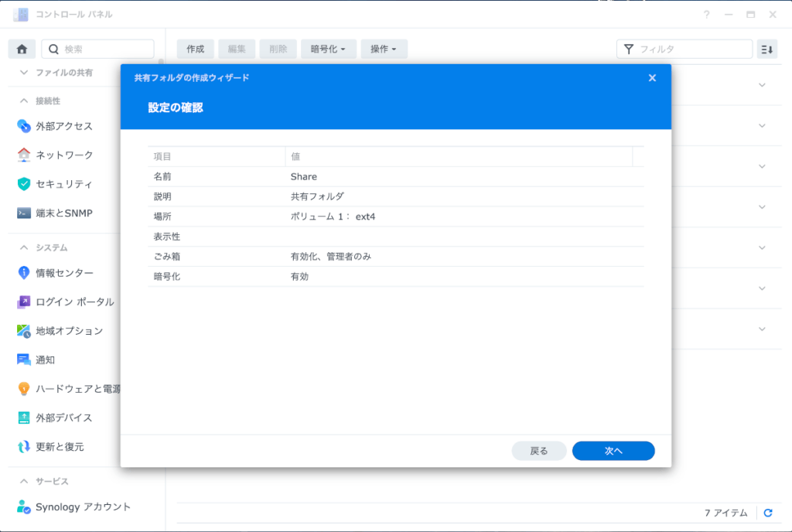Select ネットワーク menu item
792x532 pixels.
(65, 155)
